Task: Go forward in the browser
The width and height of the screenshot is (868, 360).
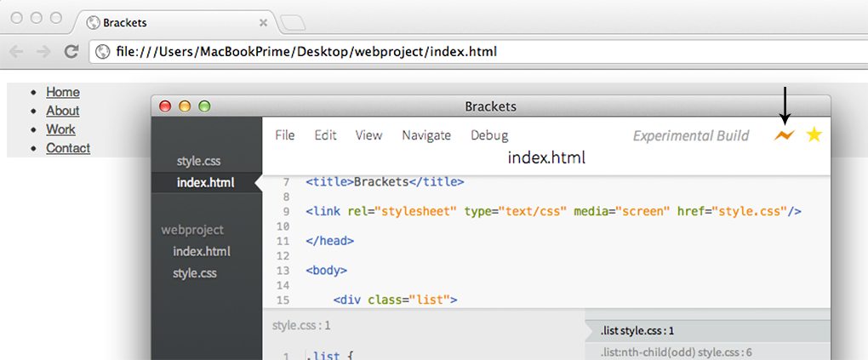Action: 43,52
